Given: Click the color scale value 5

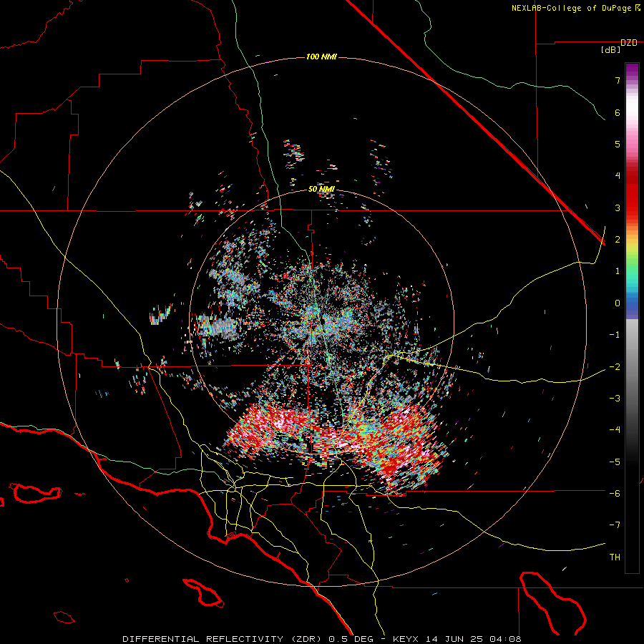Looking at the screenshot, I should [x=618, y=144].
